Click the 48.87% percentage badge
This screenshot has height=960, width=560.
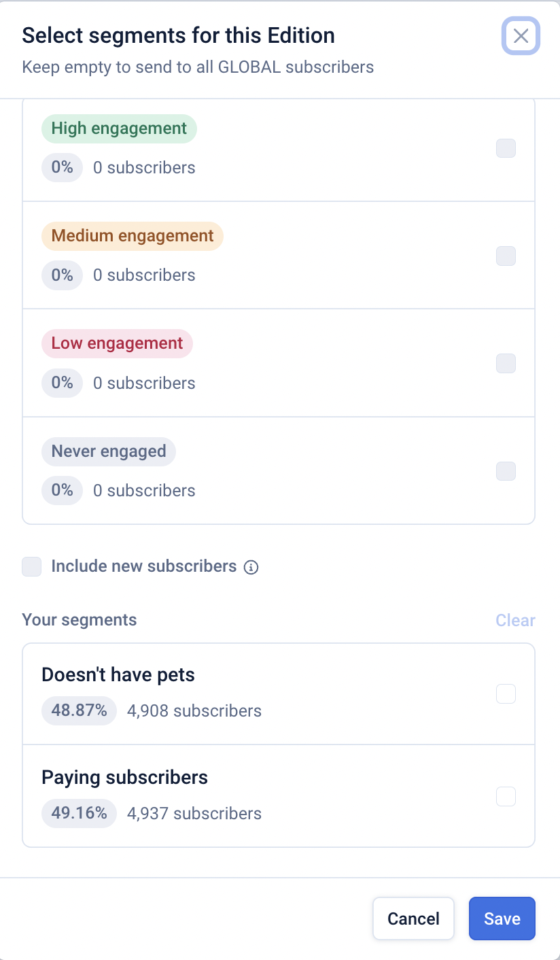coord(79,711)
